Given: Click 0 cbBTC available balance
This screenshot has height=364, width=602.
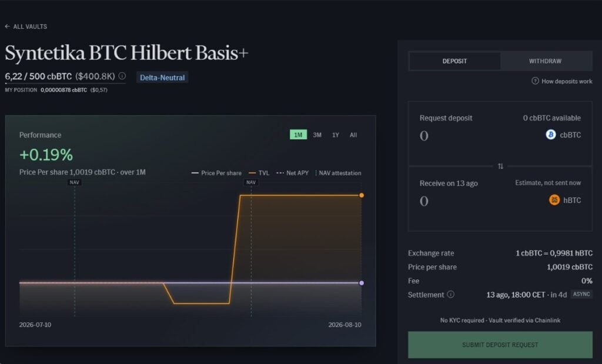Looking at the screenshot, I should tap(551, 118).
